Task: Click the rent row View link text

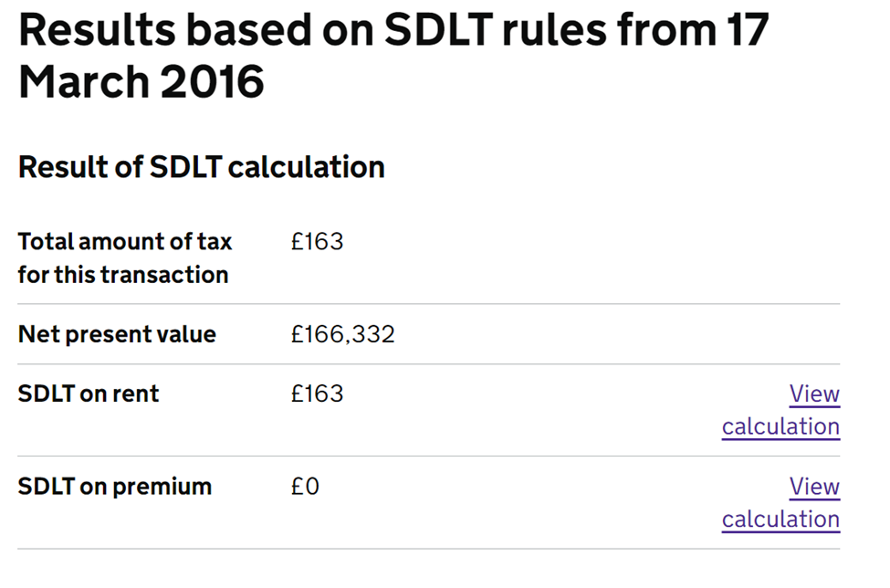Action: pyautogui.click(x=814, y=394)
